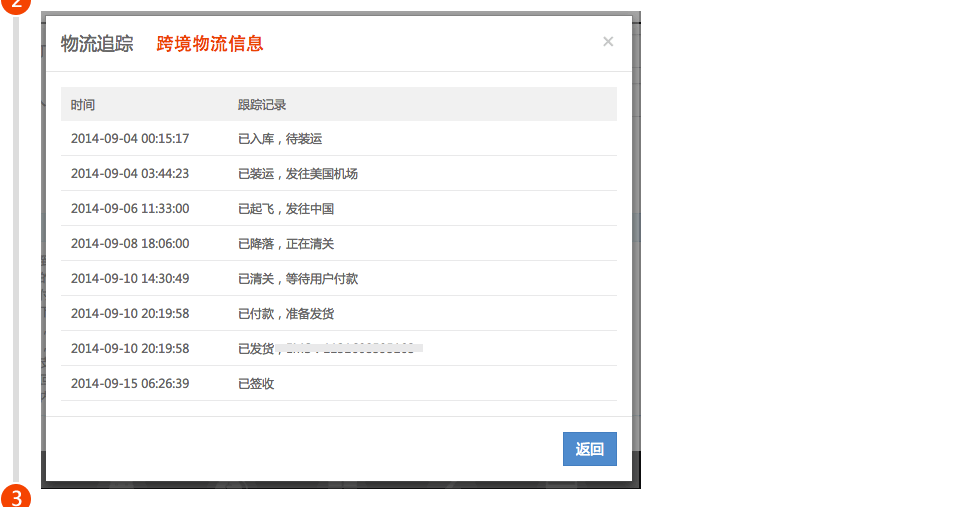Viewport: 976px width, 507px height.
Task: Select the record 已付款，准备发货
Action: (x=286, y=314)
